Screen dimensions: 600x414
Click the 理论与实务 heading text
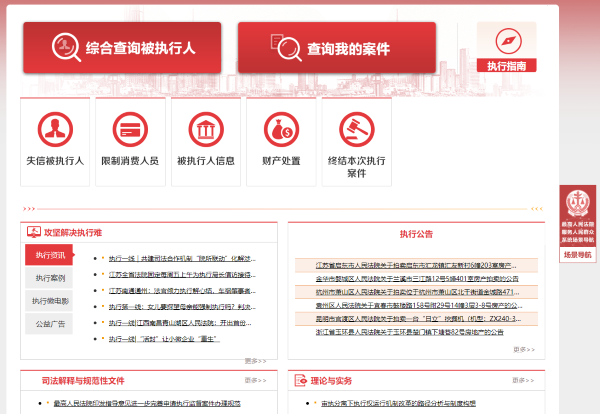[x=331, y=381]
